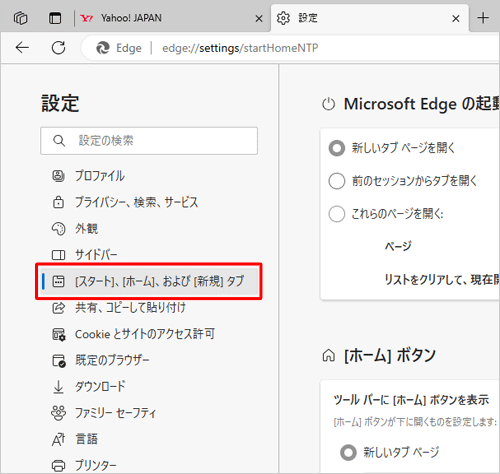Click the ツール バーに [ホーム] ボタンを表示 label
This screenshot has height=474, width=500.
411,400
